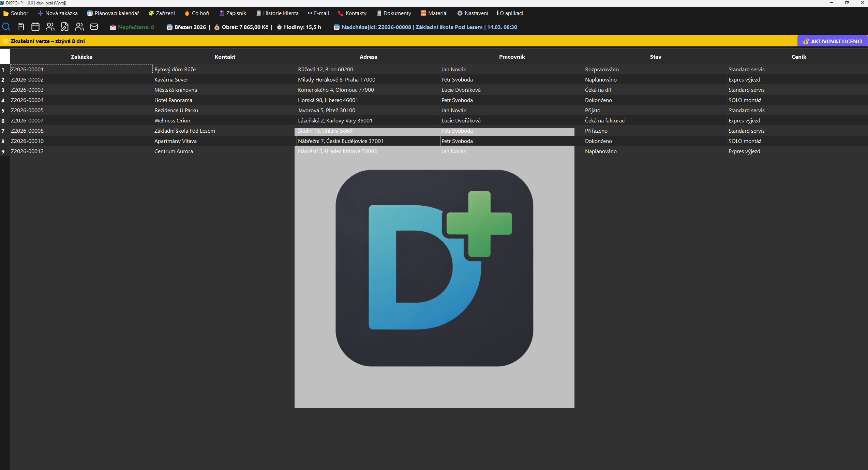Screen dimensions: 868x470
Task: Click contact cell Bytový dům Růže
Action: click(225, 69)
